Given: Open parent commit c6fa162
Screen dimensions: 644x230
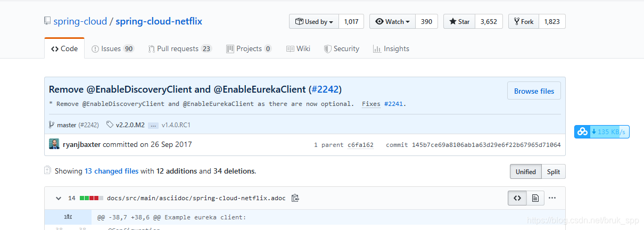Looking at the screenshot, I should (360, 145).
